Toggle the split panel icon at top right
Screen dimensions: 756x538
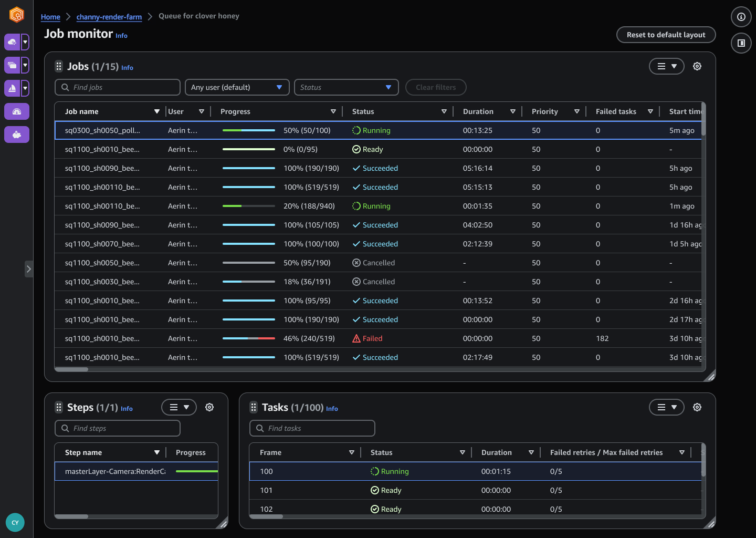(x=741, y=43)
